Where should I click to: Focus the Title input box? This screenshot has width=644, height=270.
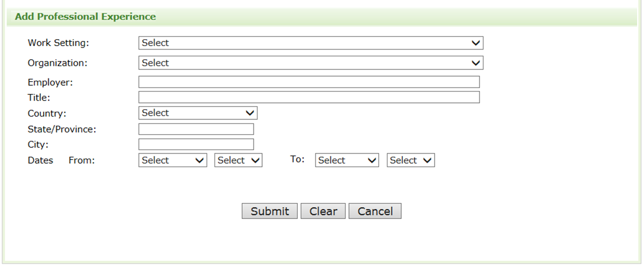[309, 97]
